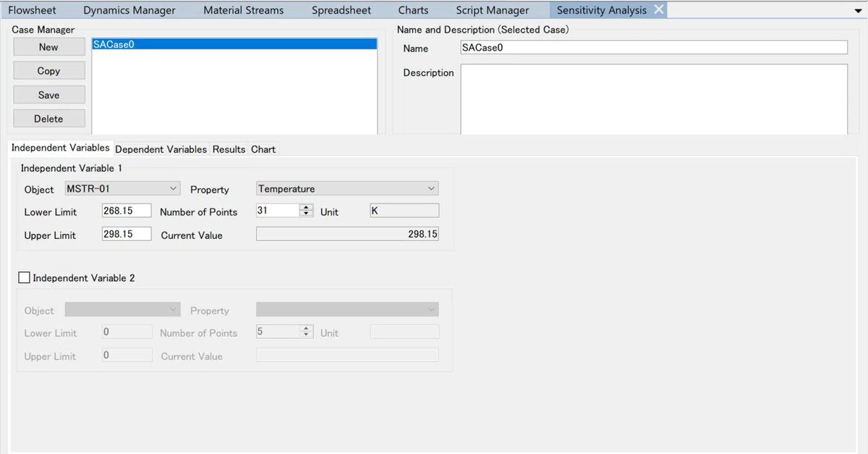The height and width of the screenshot is (454, 868).
Task: Edit the Lower Limit value 268.15
Action: pyautogui.click(x=127, y=211)
